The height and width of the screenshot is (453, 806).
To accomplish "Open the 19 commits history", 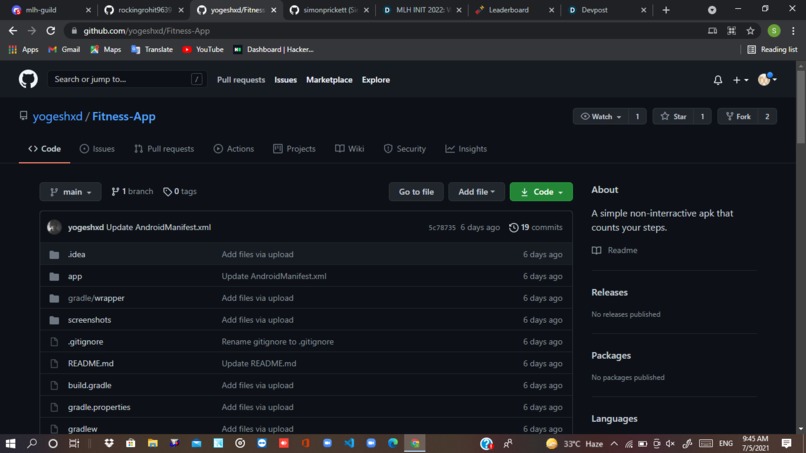I will pos(535,227).
